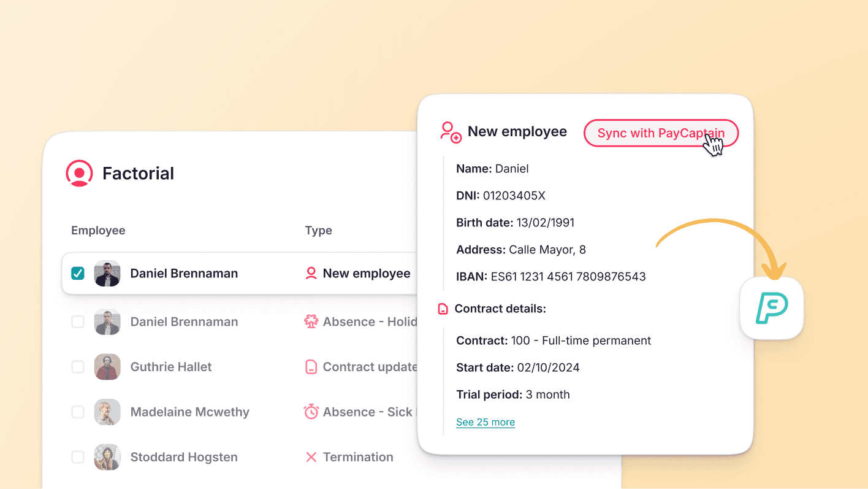Select the Type column header

click(318, 230)
